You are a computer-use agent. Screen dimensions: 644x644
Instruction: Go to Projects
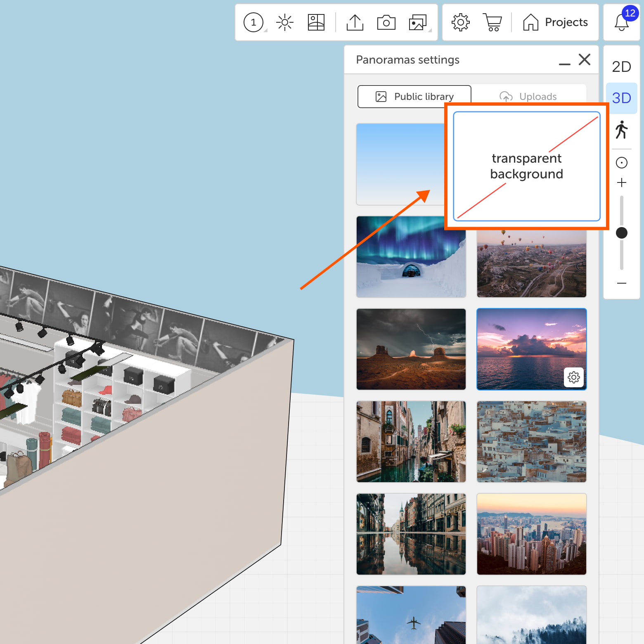[556, 22]
